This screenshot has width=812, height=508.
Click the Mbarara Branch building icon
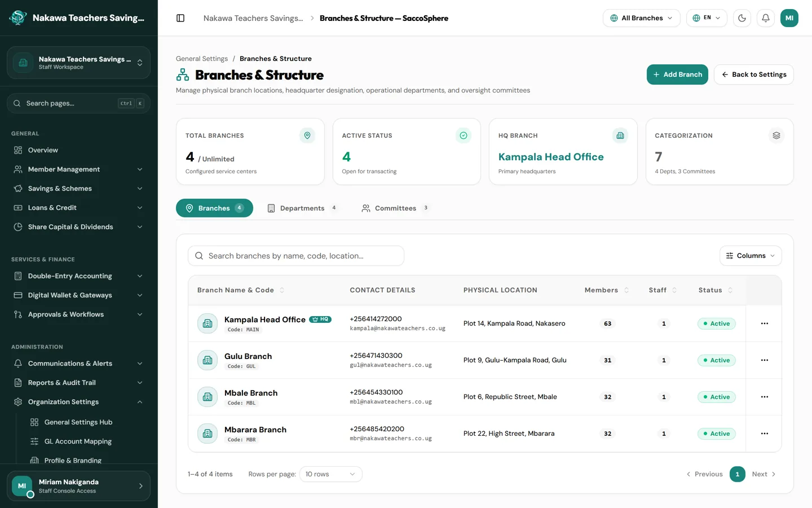tap(208, 433)
